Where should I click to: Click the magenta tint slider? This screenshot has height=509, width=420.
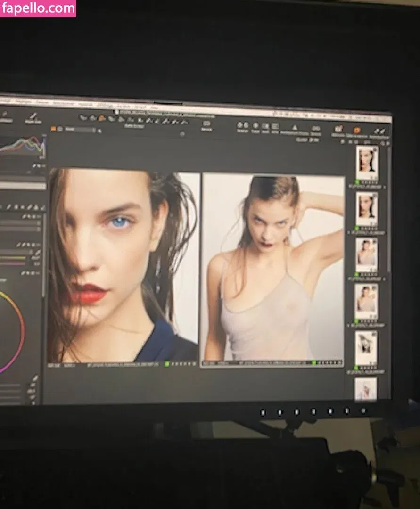[14, 264]
